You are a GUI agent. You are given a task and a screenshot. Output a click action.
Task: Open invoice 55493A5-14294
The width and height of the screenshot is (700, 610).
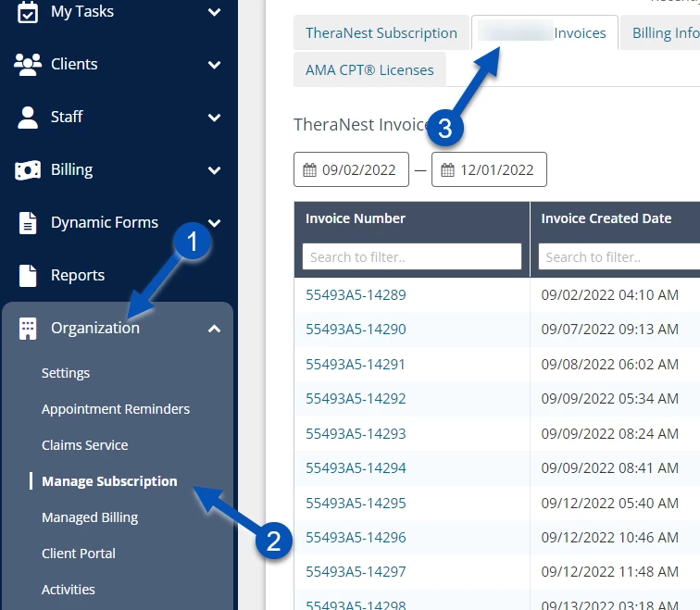[356, 468]
